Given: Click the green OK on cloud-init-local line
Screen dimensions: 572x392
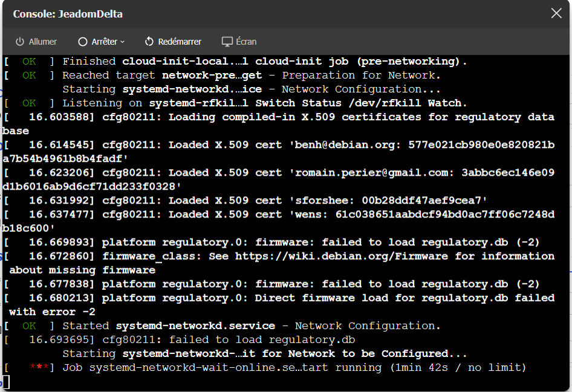Looking at the screenshot, I should click(x=29, y=62).
